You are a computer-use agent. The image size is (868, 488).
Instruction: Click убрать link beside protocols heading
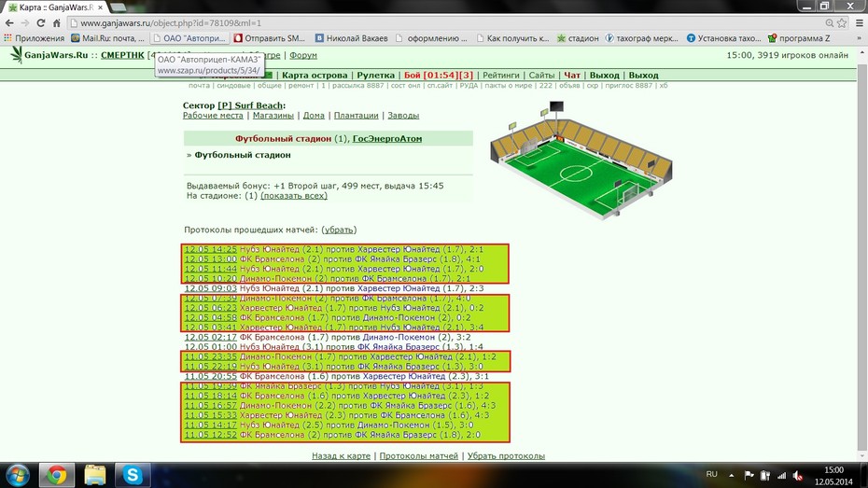click(339, 230)
